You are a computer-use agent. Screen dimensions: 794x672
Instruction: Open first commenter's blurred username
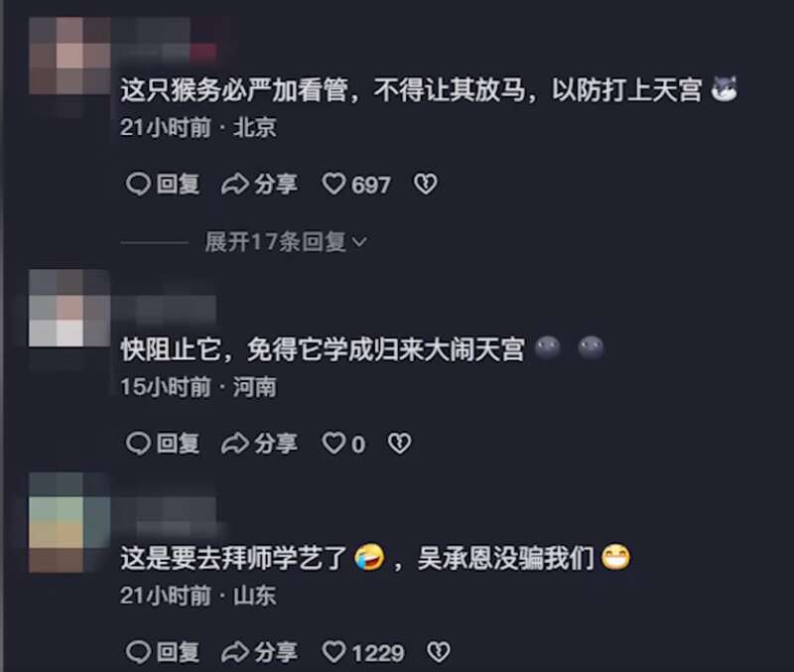(x=164, y=46)
